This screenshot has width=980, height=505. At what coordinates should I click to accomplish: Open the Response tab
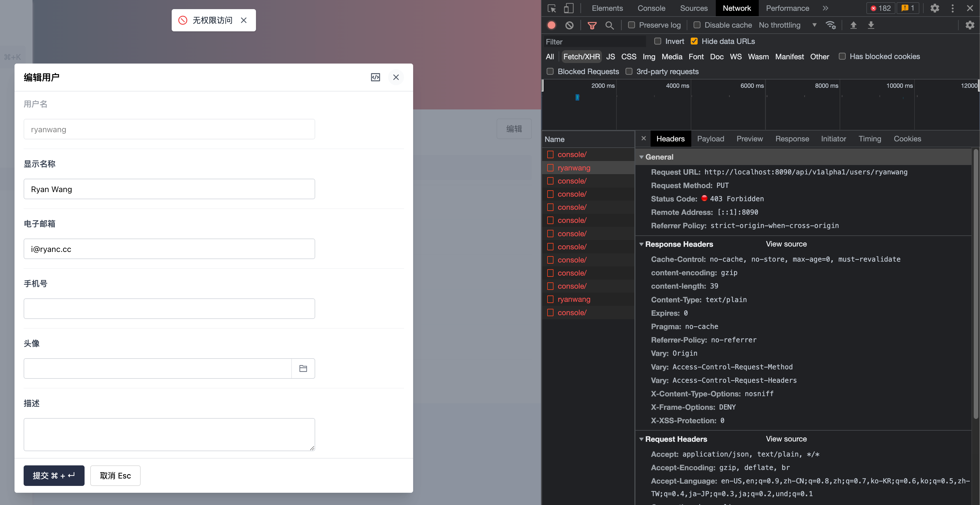pos(792,139)
